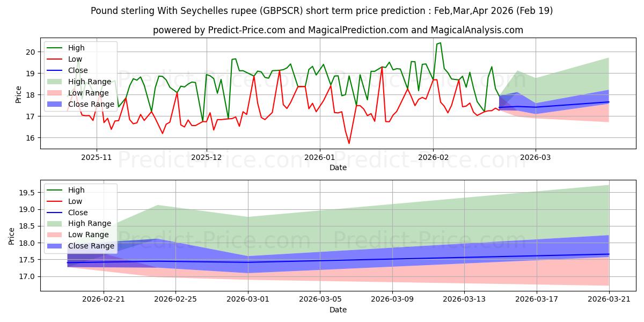Click the 2026-03-17 tick label in bottom chart
Screen dimensions: 644x322
pos(537,299)
